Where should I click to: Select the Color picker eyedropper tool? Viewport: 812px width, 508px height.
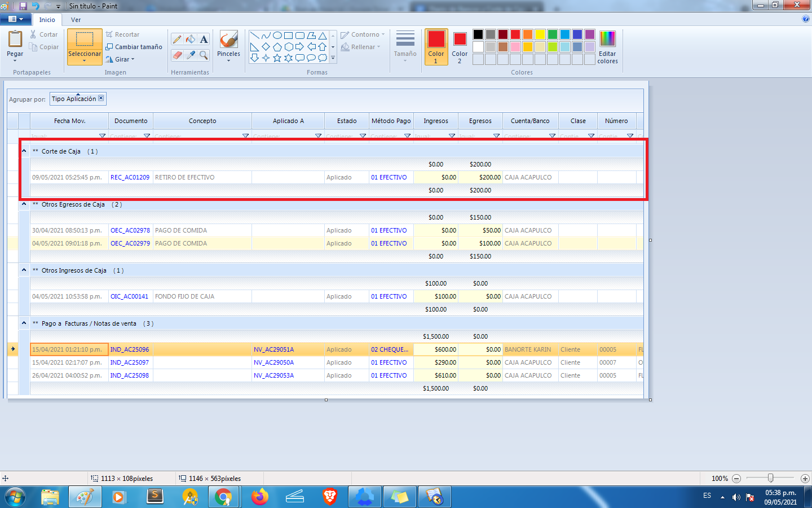(x=191, y=55)
